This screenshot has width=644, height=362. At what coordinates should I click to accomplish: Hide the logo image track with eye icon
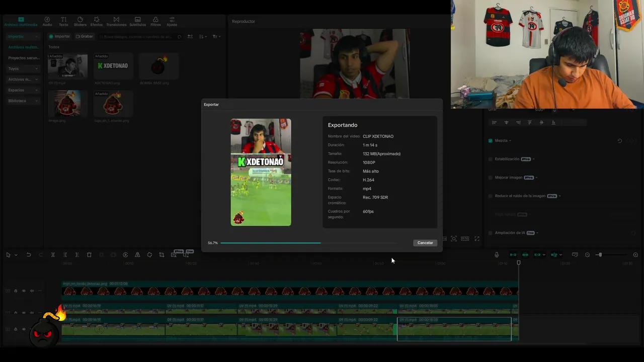24,291
